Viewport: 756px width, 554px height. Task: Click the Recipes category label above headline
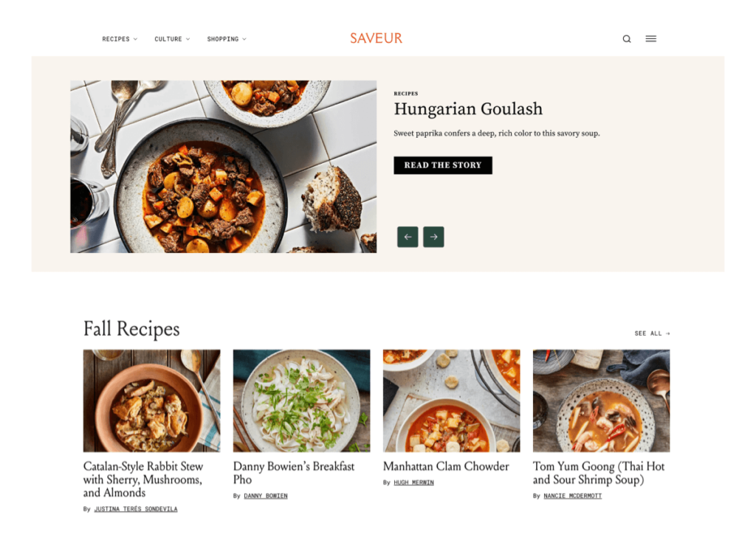(x=406, y=94)
